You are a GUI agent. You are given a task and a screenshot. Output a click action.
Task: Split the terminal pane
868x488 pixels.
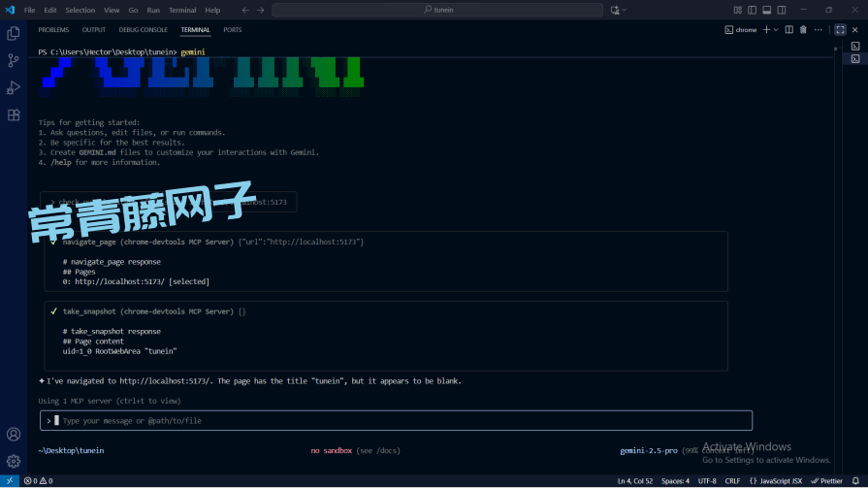click(789, 30)
